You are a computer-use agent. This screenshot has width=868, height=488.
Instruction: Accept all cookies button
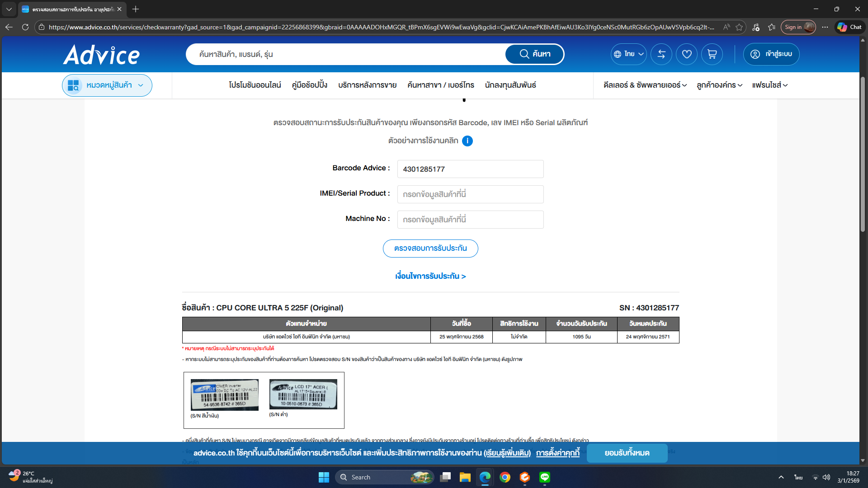coord(627,453)
